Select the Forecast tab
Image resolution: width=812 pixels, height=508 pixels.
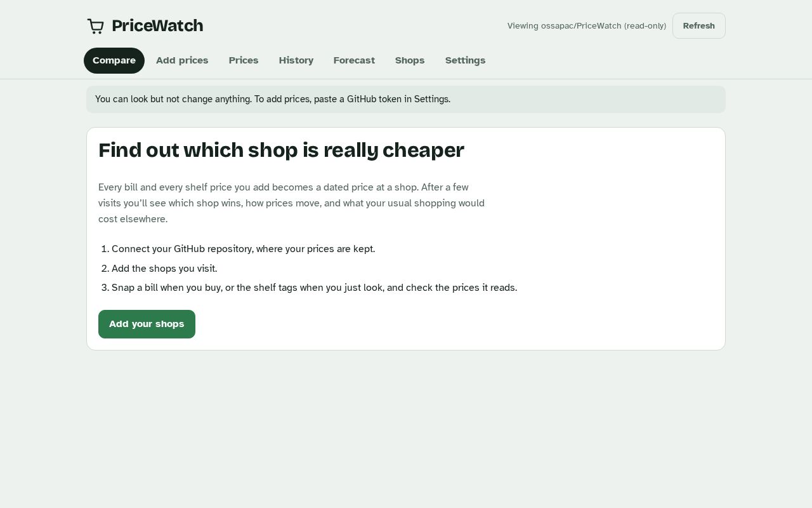click(x=354, y=60)
